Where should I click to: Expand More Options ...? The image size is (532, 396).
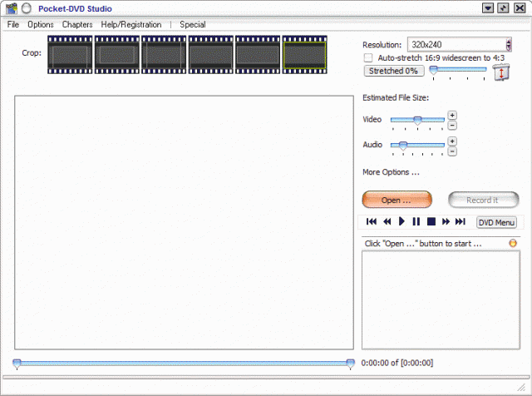pyautogui.click(x=391, y=172)
